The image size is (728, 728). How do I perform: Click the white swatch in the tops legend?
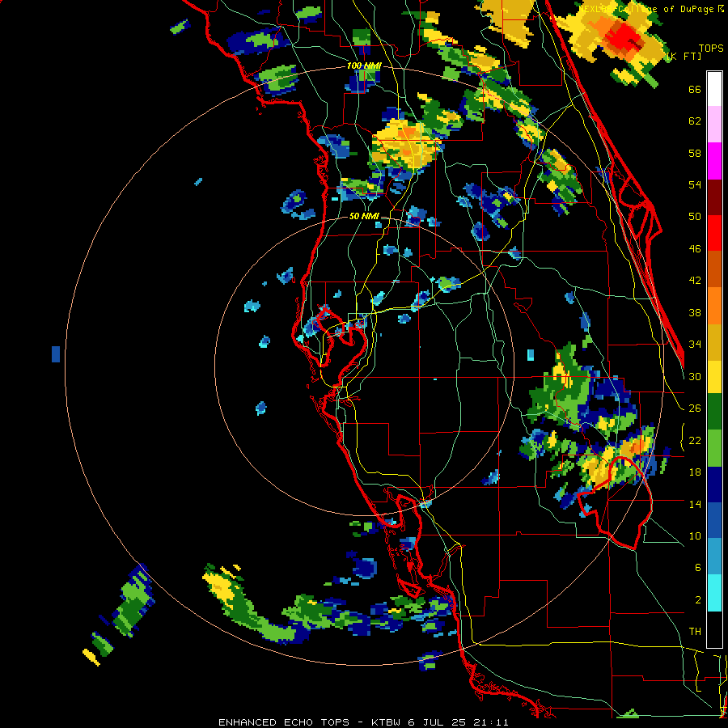pyautogui.click(x=714, y=89)
